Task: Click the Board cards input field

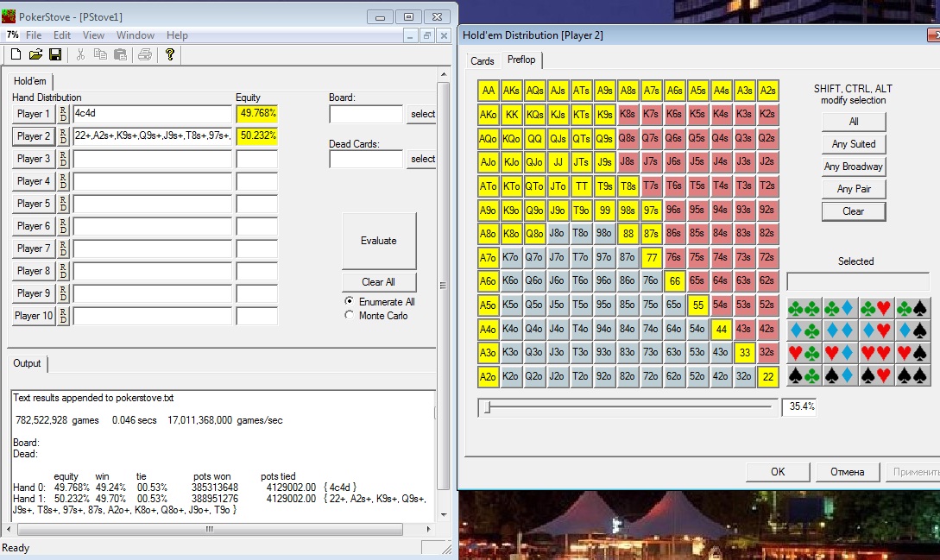Action: coord(365,114)
